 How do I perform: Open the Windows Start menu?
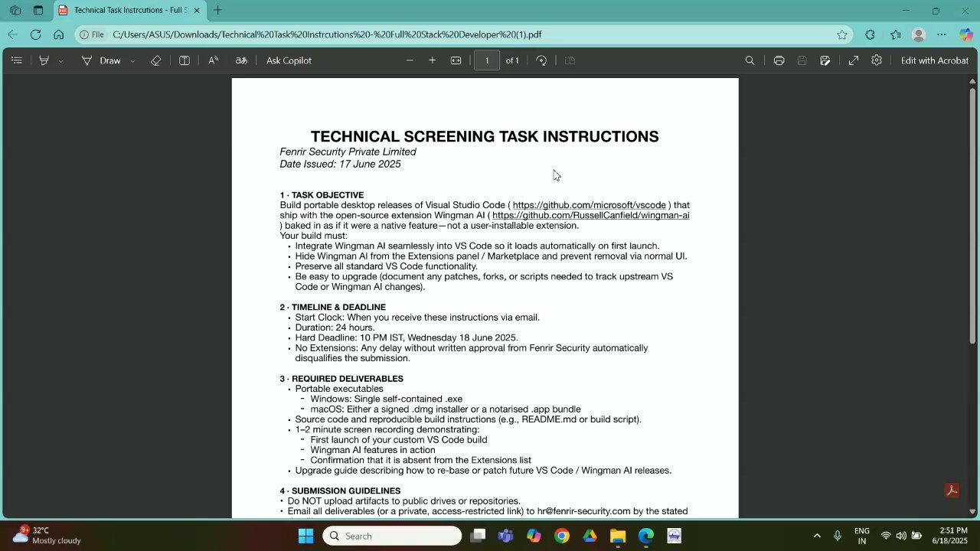tap(305, 536)
